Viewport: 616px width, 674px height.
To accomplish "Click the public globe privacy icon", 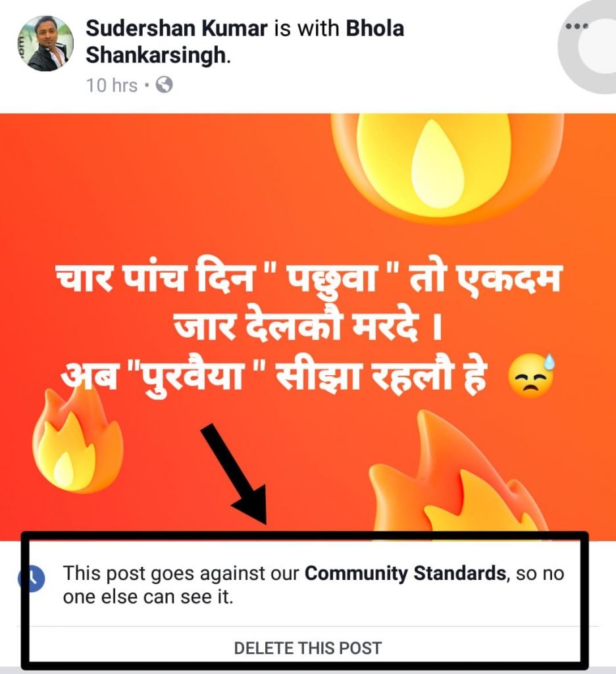I will tap(165, 85).
